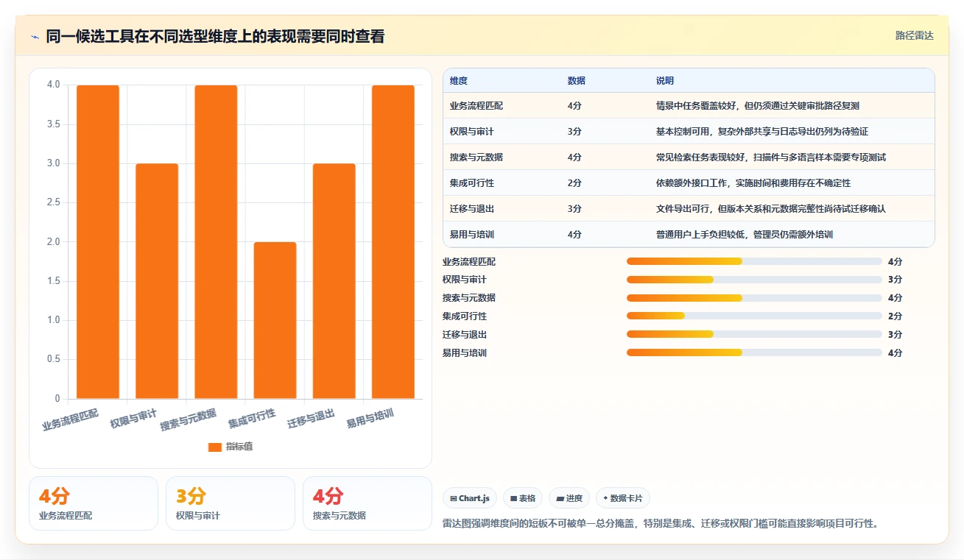Click the 2.5 tick on the chart y-axis

[x=53, y=202]
